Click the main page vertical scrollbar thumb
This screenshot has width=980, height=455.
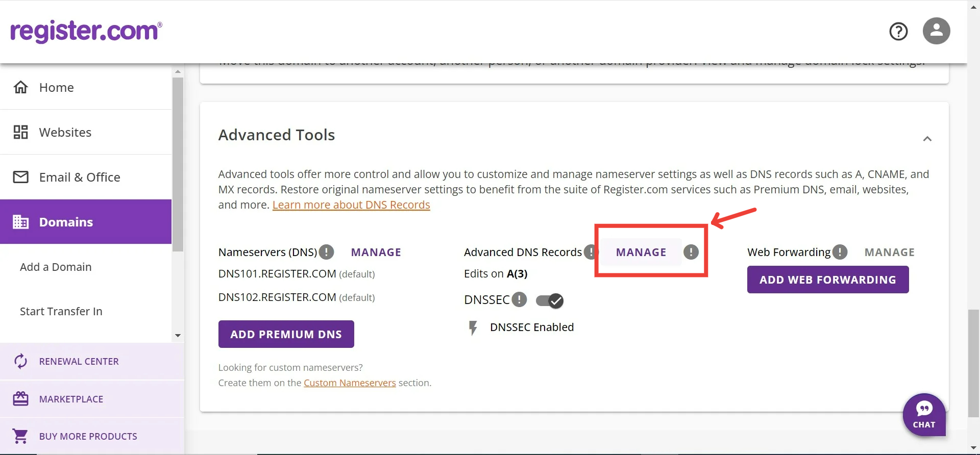pos(974,363)
